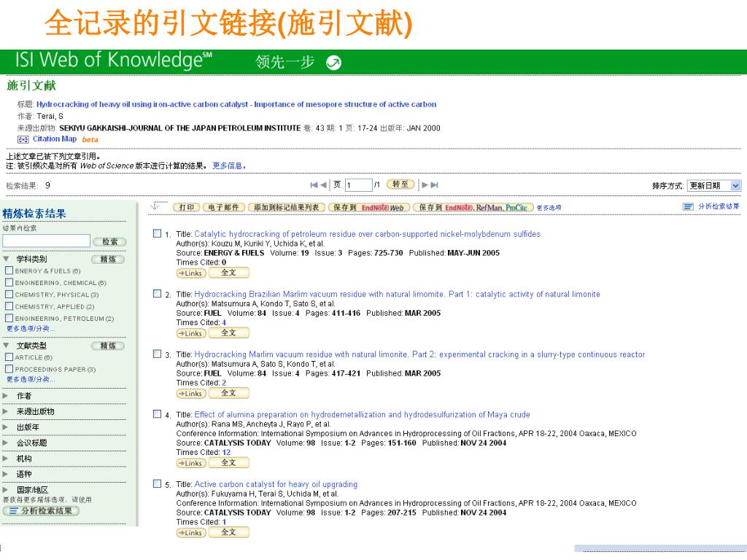Tick the ENGINEERING, CHEMICAL checkbox
Viewport: 747px width, 560px height.
[9, 282]
